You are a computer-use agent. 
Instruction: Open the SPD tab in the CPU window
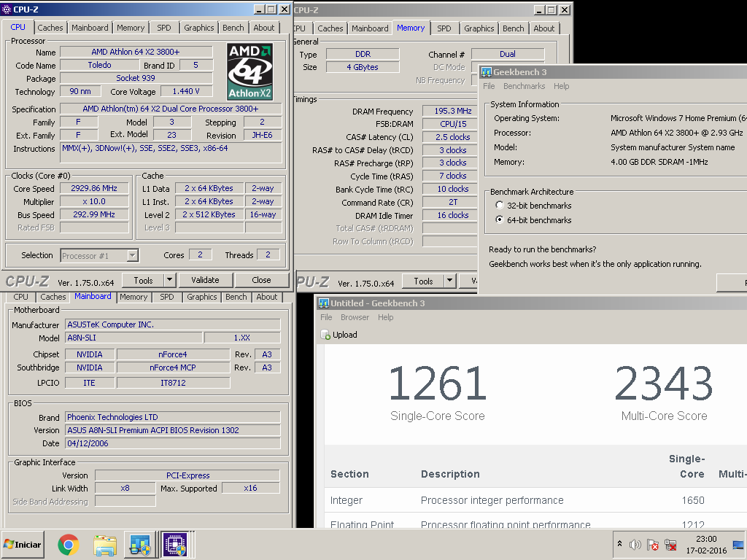tap(164, 28)
